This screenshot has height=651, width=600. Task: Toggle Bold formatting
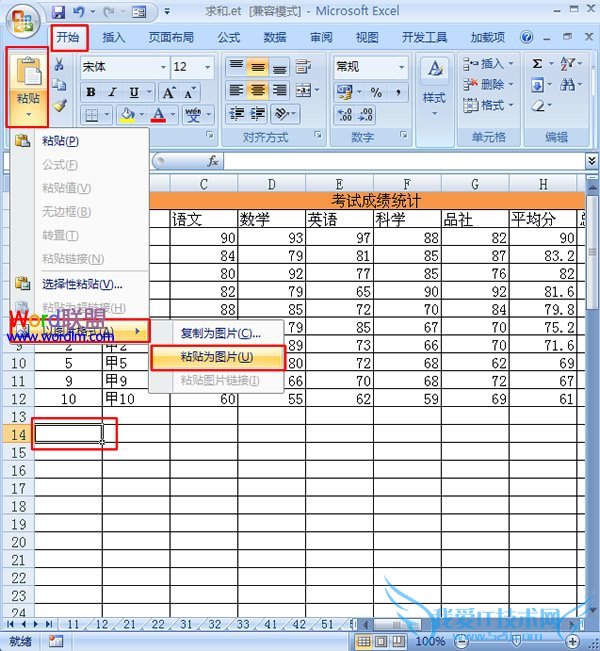tap(91, 92)
